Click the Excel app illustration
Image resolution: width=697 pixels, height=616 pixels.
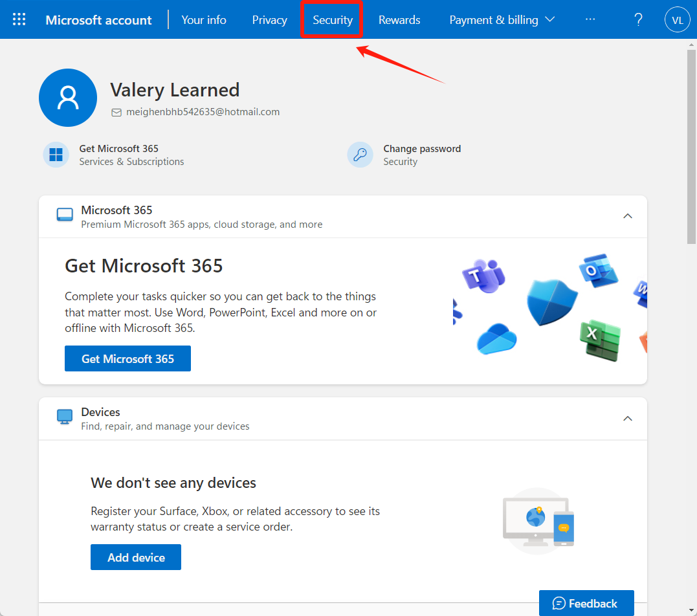600,340
